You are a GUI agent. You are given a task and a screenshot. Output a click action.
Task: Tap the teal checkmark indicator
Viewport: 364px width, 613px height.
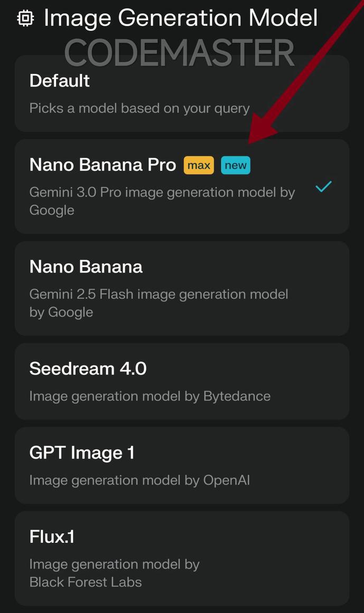[323, 186]
